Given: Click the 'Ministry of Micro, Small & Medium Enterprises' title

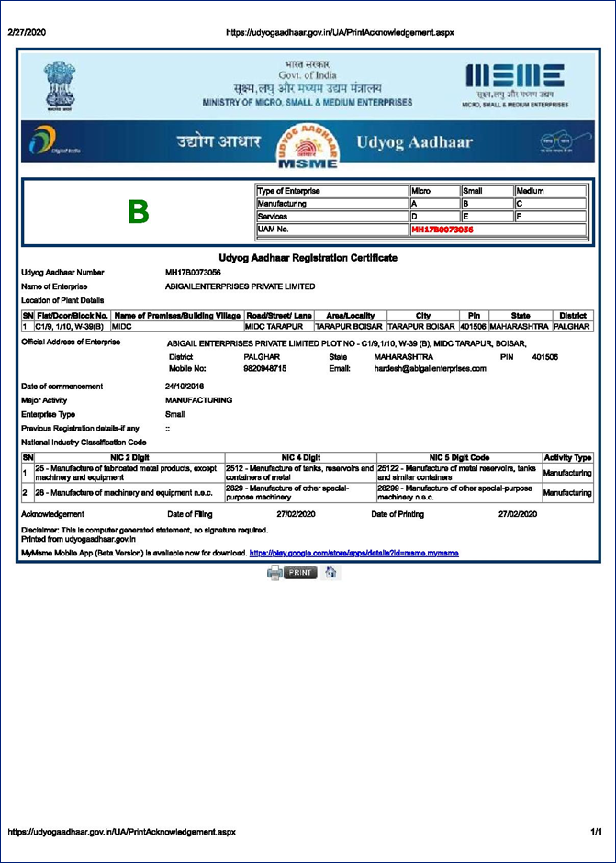Looking at the screenshot, I should point(308,103).
